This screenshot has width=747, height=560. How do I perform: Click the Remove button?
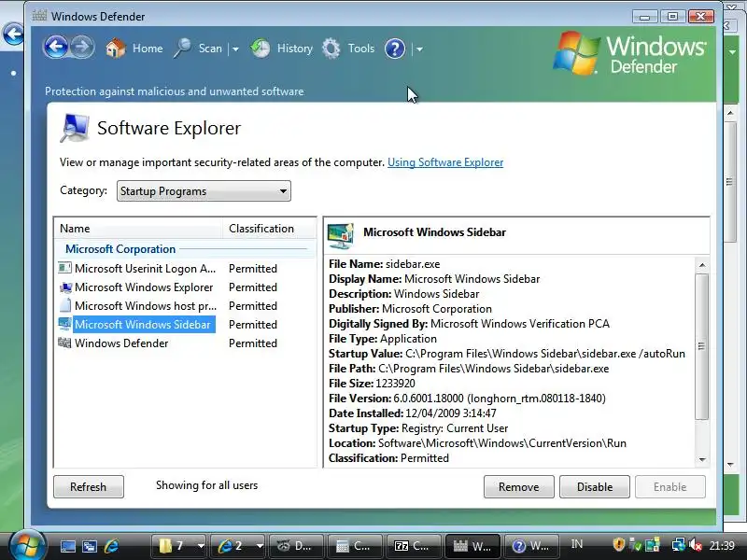point(519,486)
